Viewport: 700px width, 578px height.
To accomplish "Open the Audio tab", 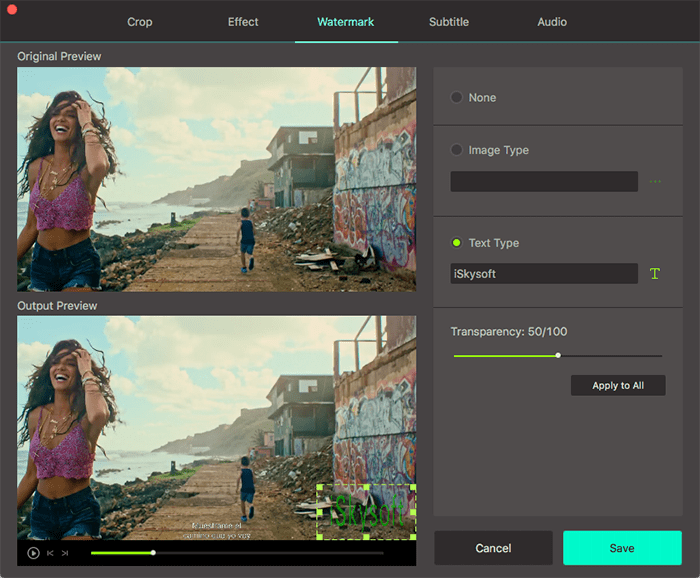I will [552, 22].
